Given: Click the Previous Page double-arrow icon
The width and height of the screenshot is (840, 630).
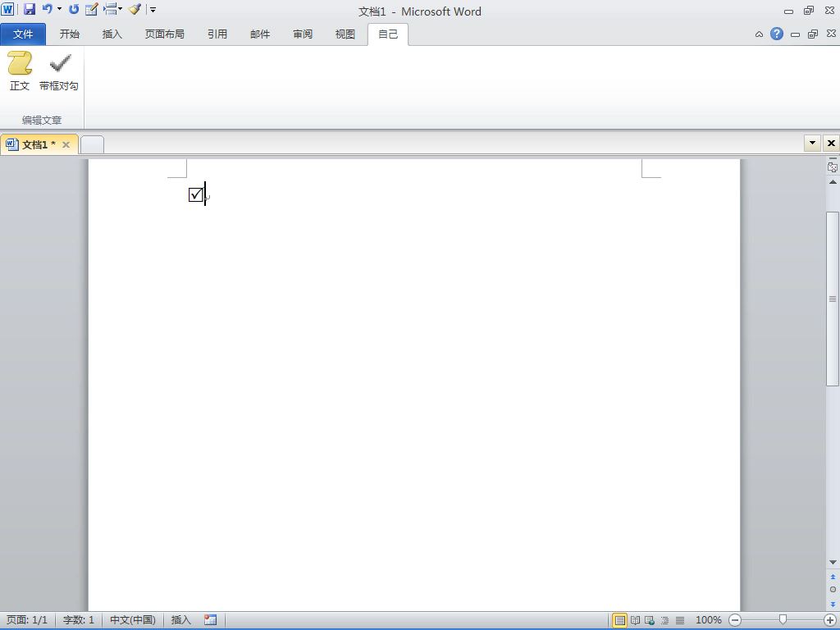Looking at the screenshot, I should pyautogui.click(x=833, y=577).
